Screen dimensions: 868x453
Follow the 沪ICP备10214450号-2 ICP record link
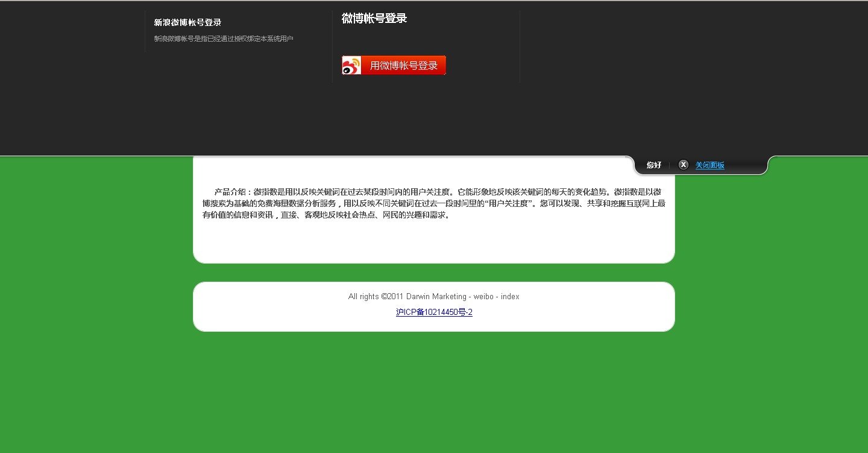(x=434, y=312)
